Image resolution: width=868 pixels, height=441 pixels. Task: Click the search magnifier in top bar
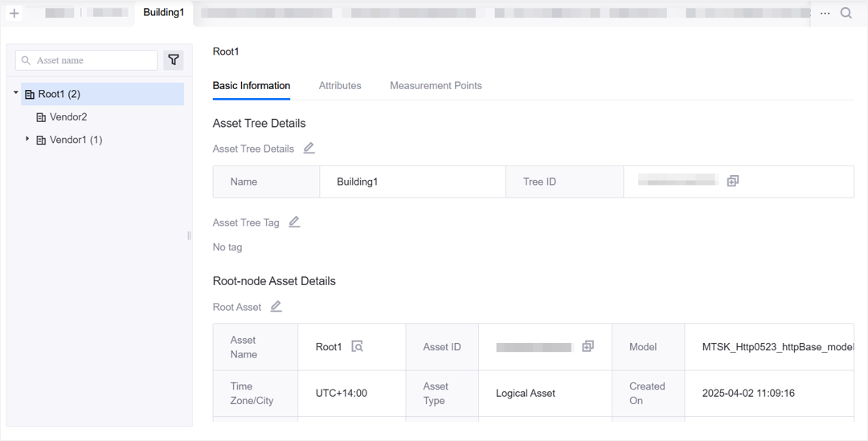pyautogui.click(x=846, y=13)
